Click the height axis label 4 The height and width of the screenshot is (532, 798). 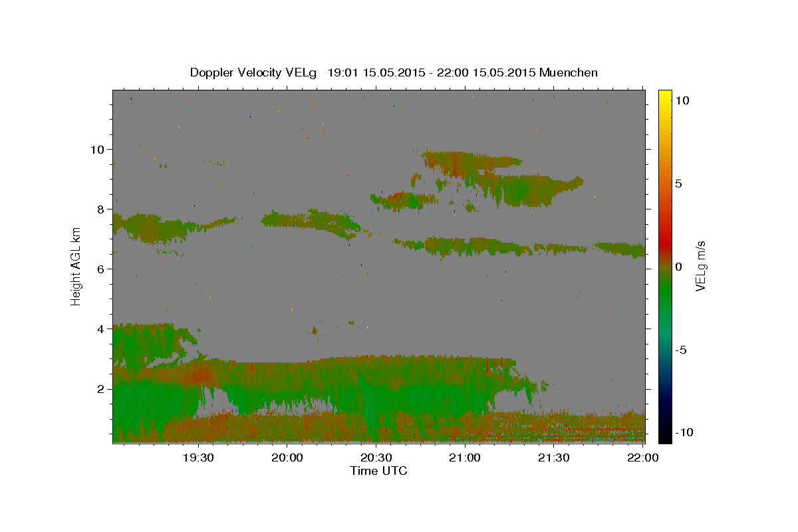point(102,329)
